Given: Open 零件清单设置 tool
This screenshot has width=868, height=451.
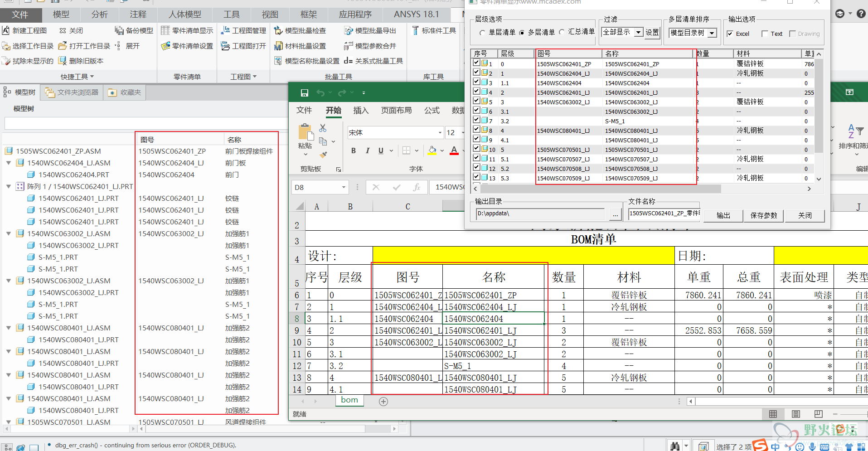Looking at the screenshot, I should [x=187, y=46].
